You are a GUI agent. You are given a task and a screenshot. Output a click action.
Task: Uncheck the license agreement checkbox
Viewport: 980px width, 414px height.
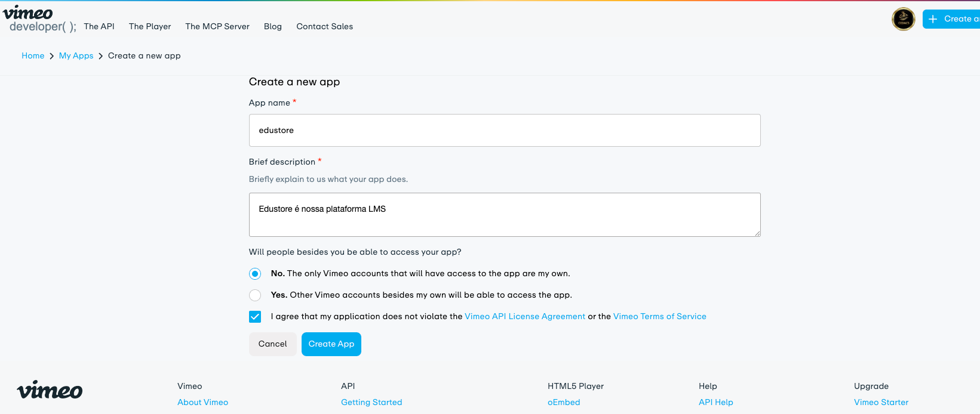255,317
